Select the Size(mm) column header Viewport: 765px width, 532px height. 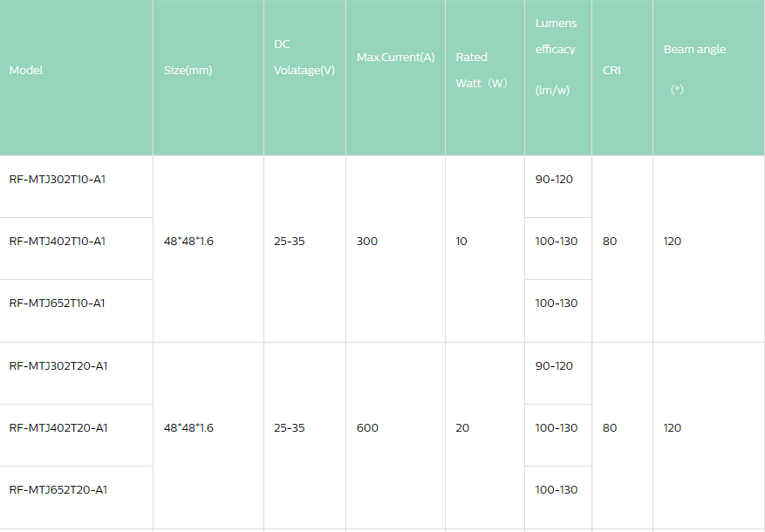click(188, 70)
